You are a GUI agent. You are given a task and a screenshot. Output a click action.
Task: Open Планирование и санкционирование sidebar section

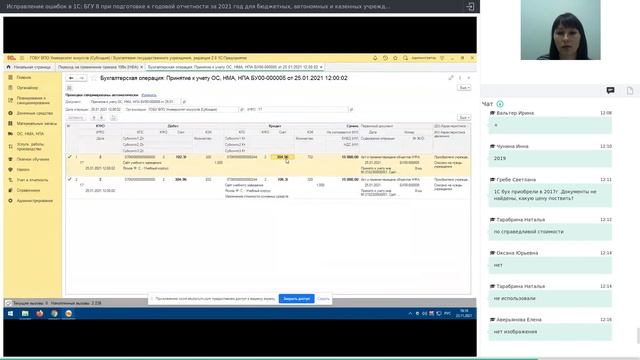(x=33, y=100)
